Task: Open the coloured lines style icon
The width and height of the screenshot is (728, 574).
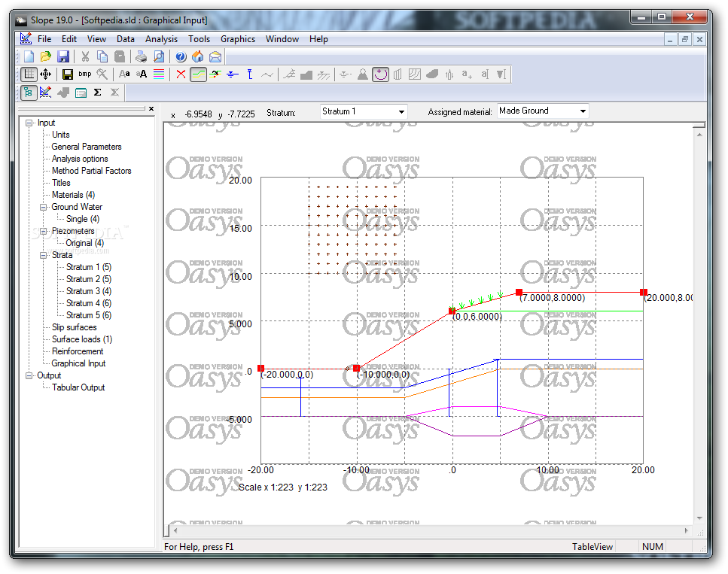Action: tap(159, 74)
